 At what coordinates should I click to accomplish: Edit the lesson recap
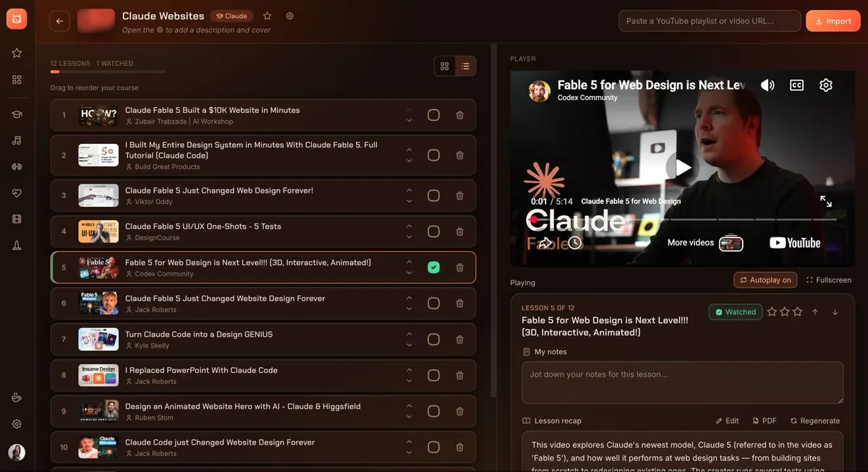coord(727,421)
